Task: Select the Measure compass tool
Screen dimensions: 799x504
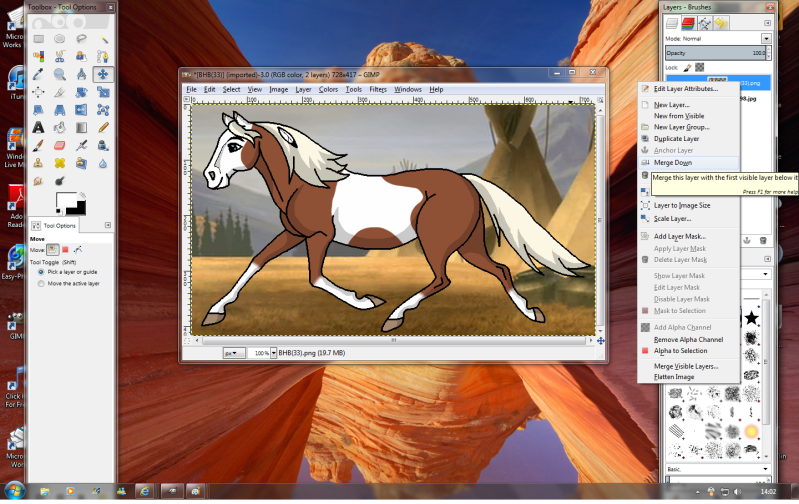Action: pyautogui.click(x=81, y=74)
